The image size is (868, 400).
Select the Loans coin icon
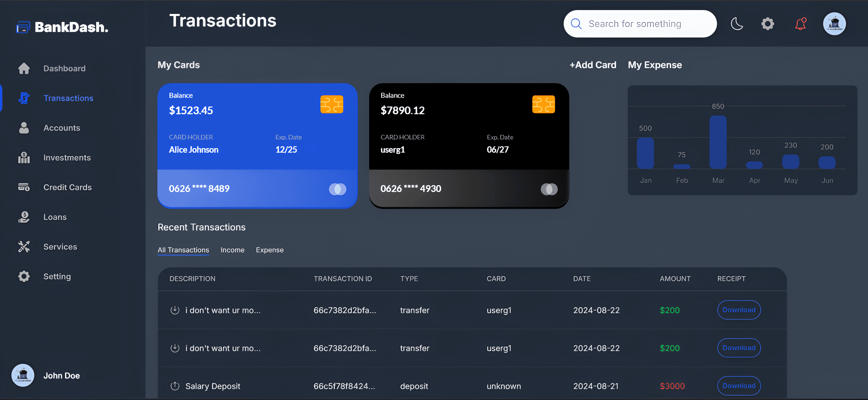pyautogui.click(x=24, y=217)
